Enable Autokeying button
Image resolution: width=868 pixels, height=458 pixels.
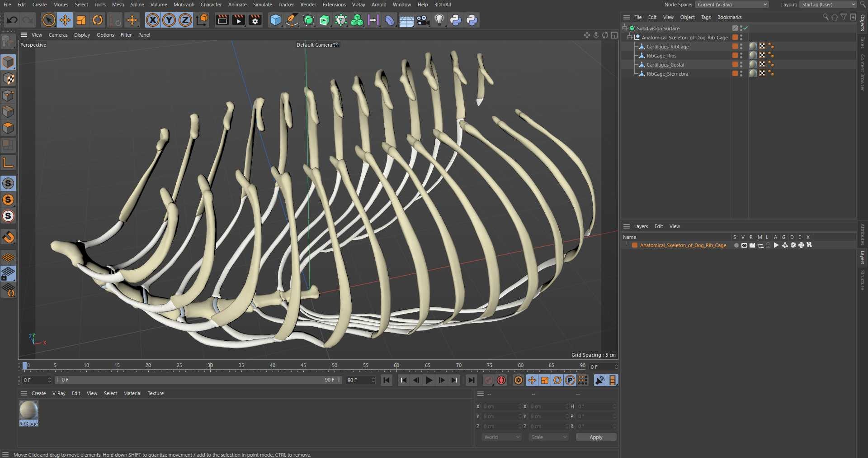coord(501,380)
